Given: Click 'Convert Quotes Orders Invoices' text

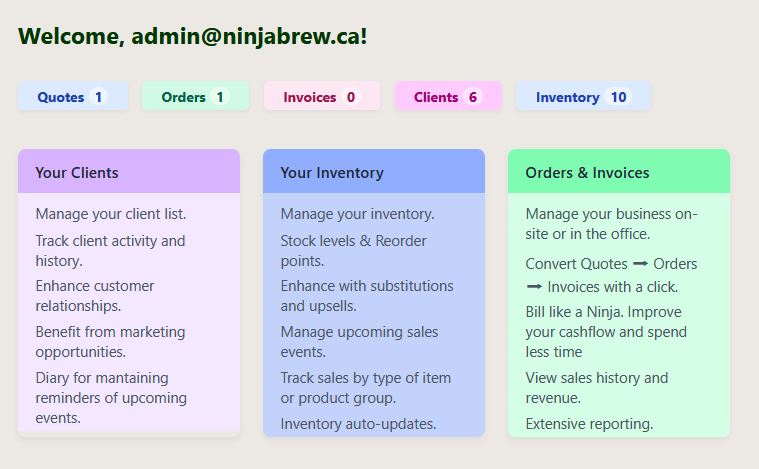Looking at the screenshot, I should click(611, 275).
